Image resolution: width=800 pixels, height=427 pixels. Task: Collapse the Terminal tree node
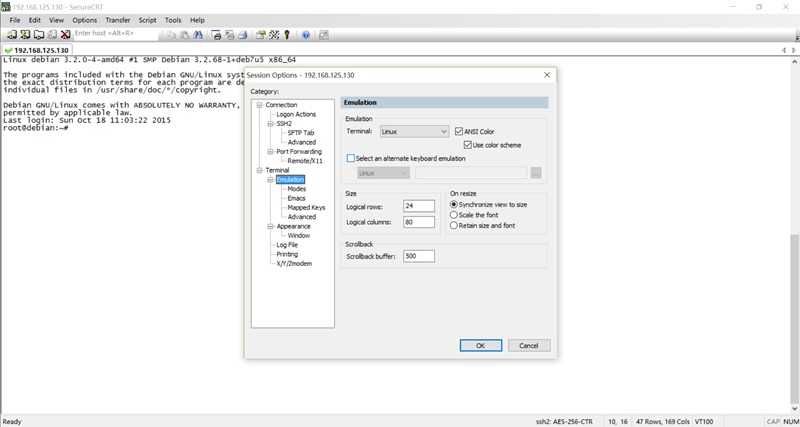click(259, 170)
